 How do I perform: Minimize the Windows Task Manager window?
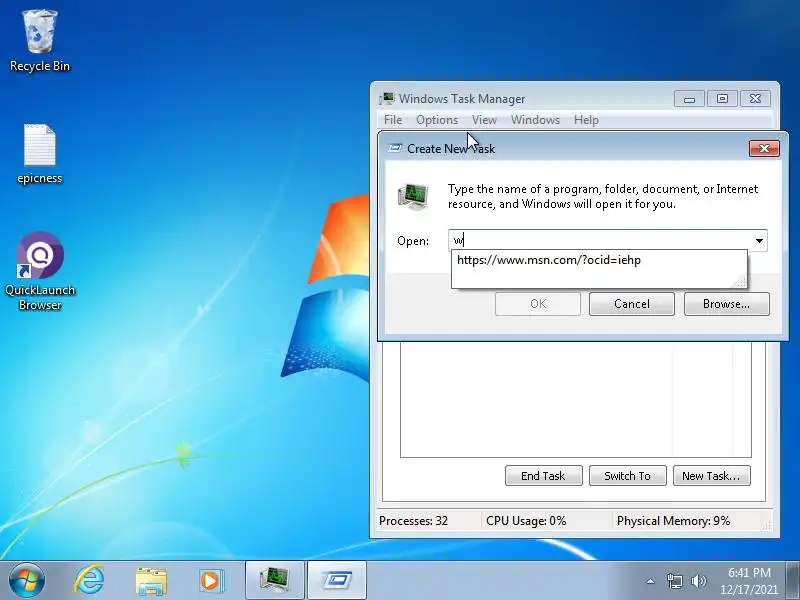click(689, 98)
